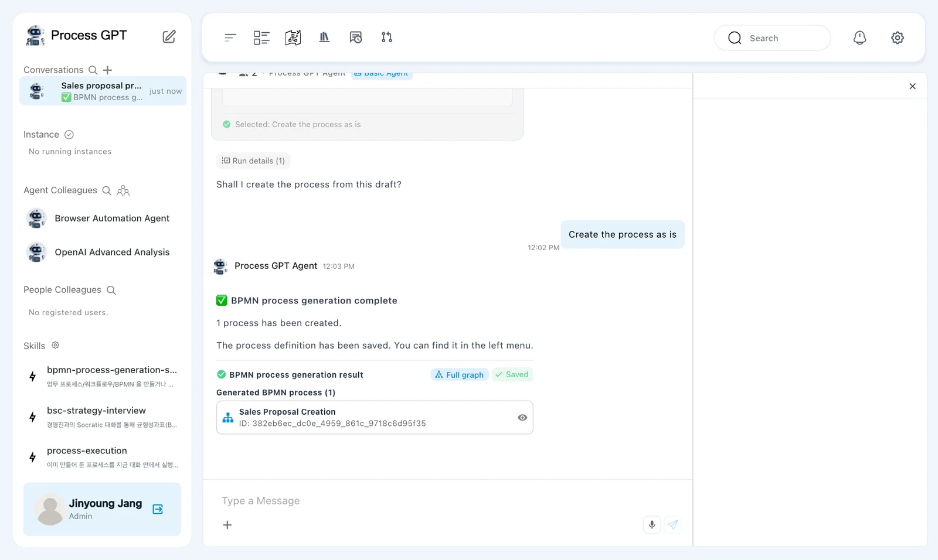The width and height of the screenshot is (938, 560).
Task: Open the process-execution skill
Action: [103, 457]
